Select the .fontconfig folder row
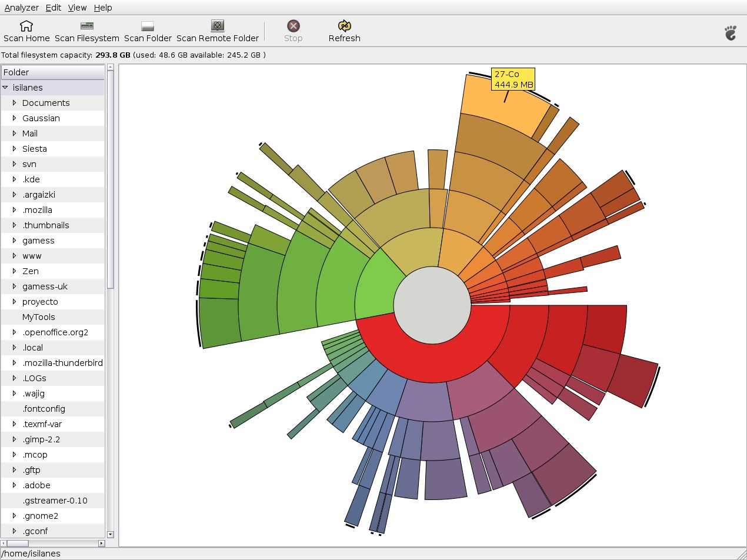747x560 pixels. point(53,409)
